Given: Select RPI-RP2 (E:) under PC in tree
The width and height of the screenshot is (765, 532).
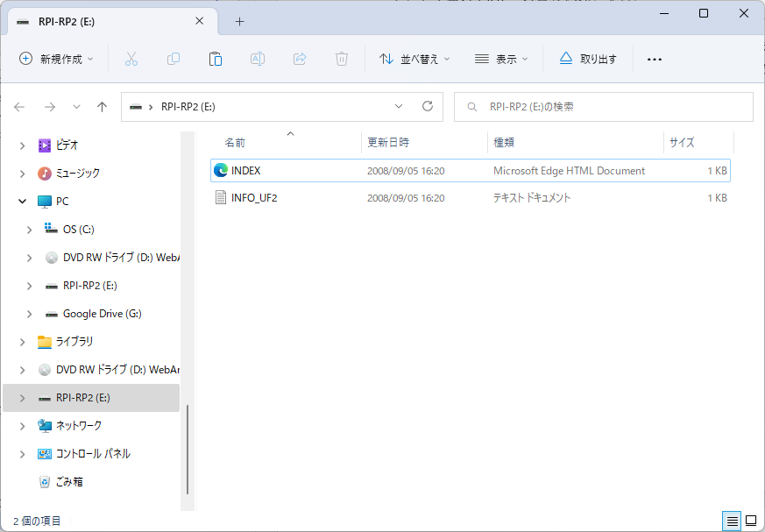Looking at the screenshot, I should coord(89,286).
